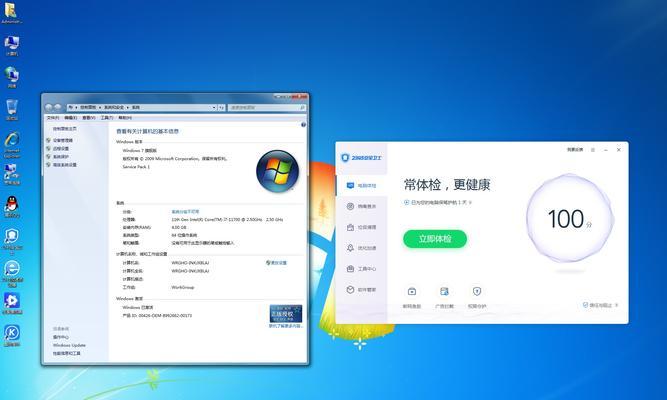Select the 电脑体检 monitor icon in security sidebar
Screen dimensions: 667x400
tap(350, 186)
